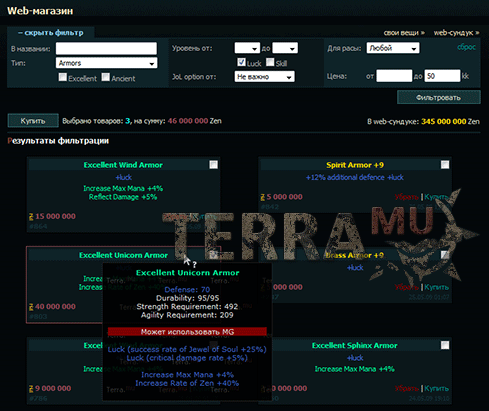Click the '9 000 000' price text

point(53,388)
